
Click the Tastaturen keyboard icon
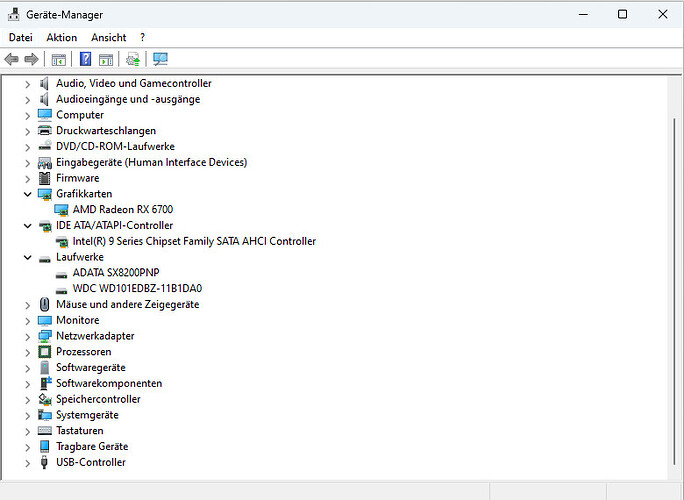pos(45,431)
